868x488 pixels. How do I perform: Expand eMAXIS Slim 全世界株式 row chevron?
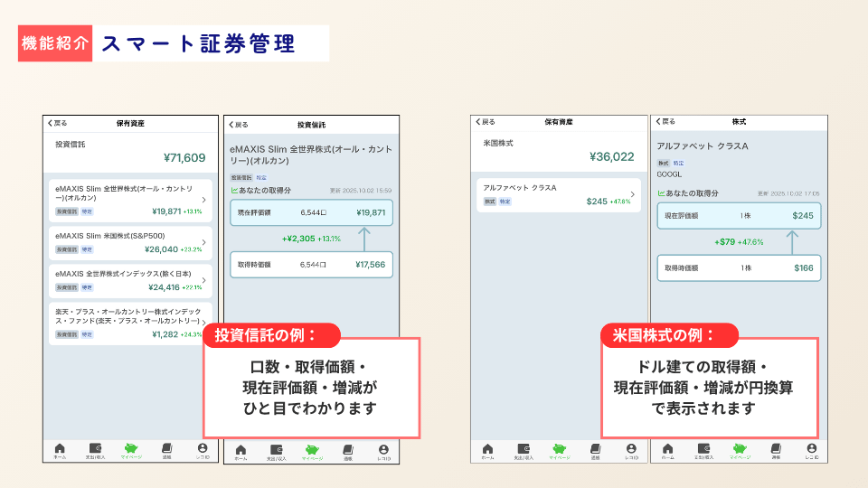(x=203, y=199)
